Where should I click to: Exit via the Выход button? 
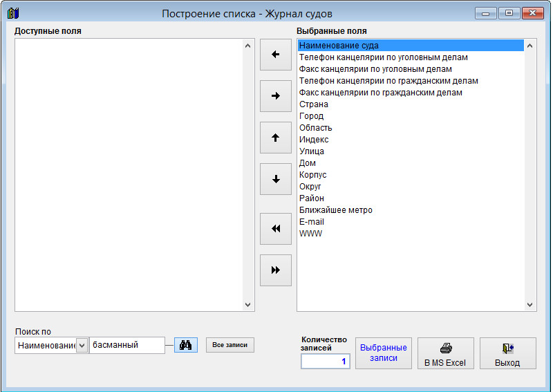tap(507, 353)
